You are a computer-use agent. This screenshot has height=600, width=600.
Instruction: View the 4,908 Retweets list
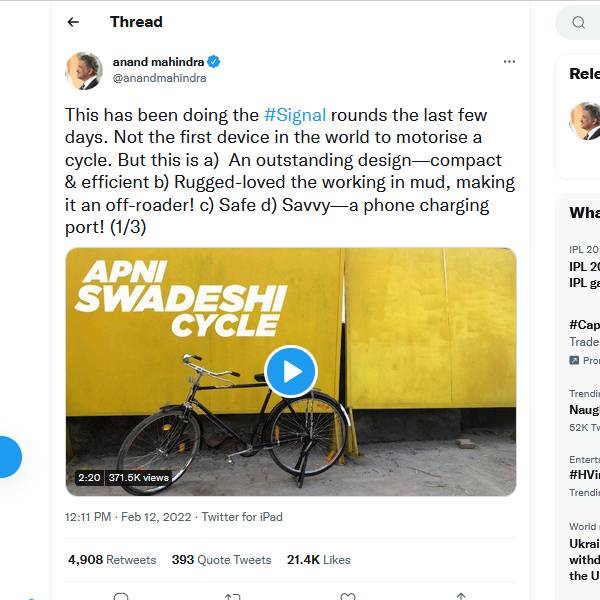[x=112, y=560]
